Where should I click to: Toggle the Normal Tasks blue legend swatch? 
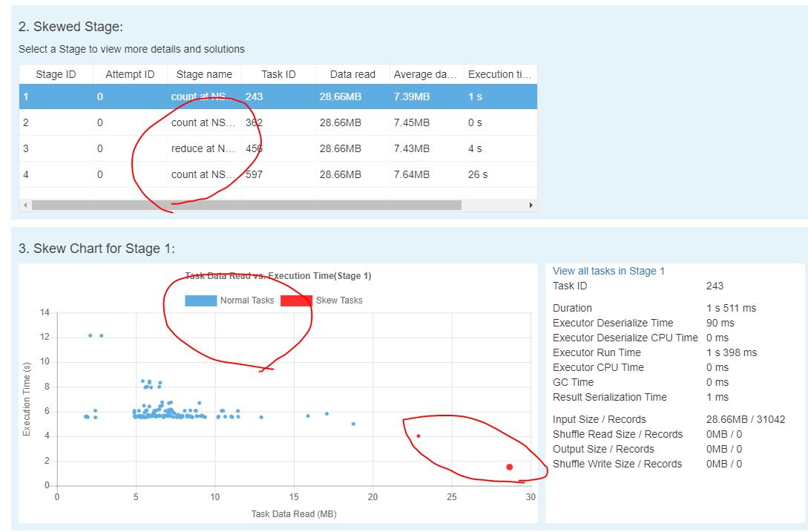(x=200, y=301)
